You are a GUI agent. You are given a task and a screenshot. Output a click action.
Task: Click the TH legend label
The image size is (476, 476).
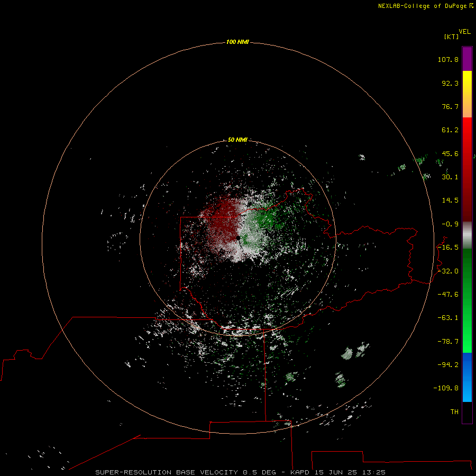(x=454, y=412)
